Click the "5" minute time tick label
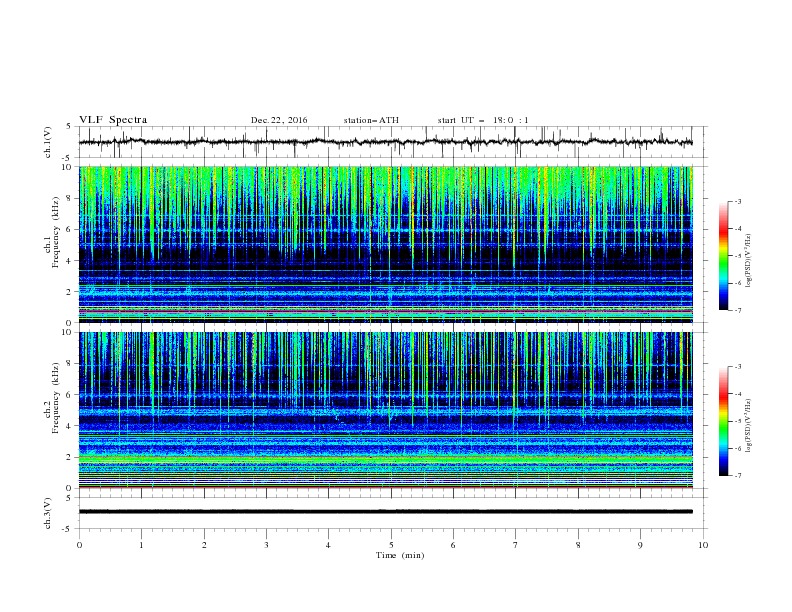The height and width of the screenshot is (612, 792). [x=391, y=545]
